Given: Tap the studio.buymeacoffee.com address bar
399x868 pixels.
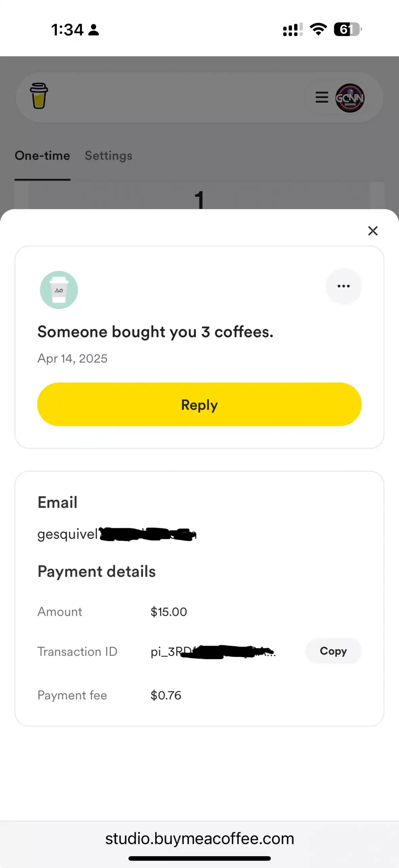Looking at the screenshot, I should (199, 839).
